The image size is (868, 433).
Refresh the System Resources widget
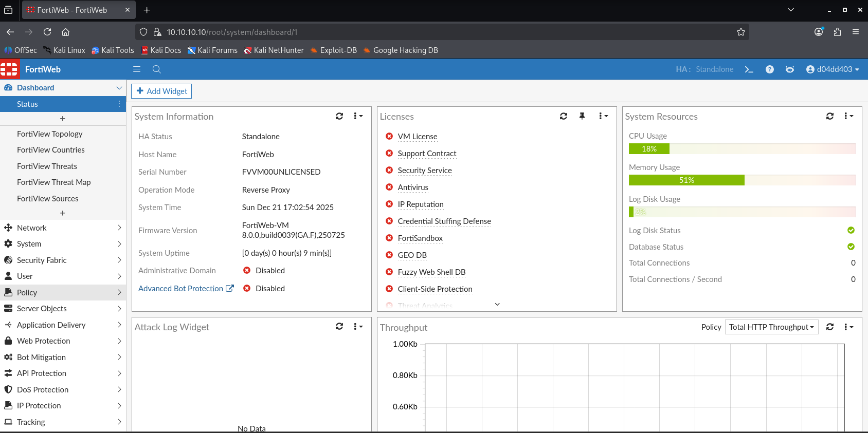(x=830, y=116)
